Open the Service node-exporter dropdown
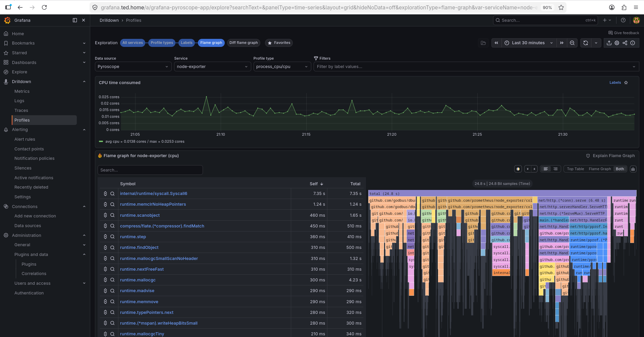This screenshot has height=337, width=644. pyautogui.click(x=212, y=67)
